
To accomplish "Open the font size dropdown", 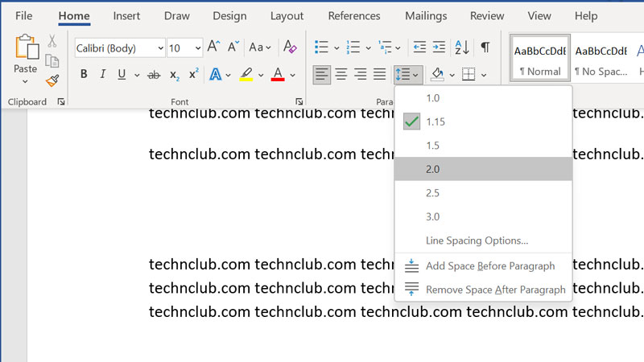I will pyautogui.click(x=197, y=48).
